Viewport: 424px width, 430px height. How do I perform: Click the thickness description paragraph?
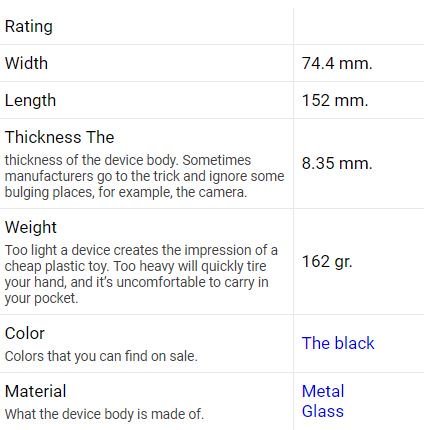[x=145, y=176]
